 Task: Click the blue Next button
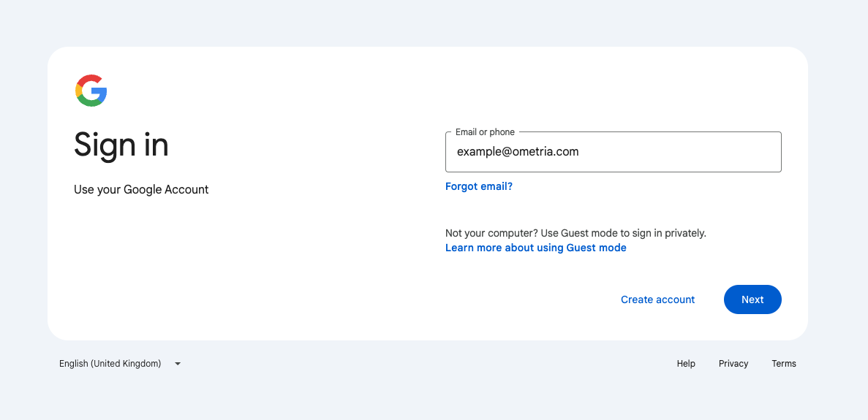click(x=753, y=299)
